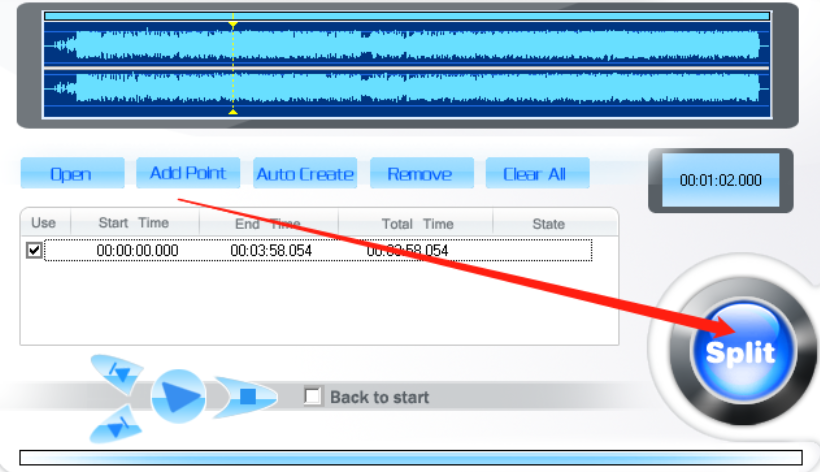Click the bottom progress bar
The height and width of the screenshot is (472, 820).
pos(411,457)
